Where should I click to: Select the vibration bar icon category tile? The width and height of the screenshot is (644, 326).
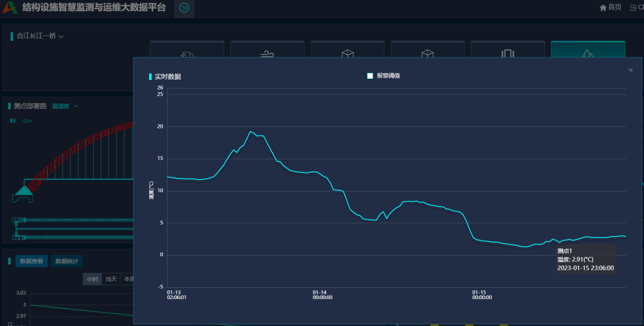point(507,52)
